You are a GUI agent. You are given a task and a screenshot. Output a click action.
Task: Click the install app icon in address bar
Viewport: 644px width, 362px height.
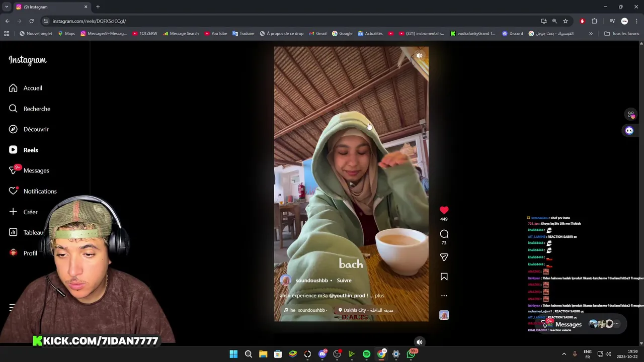pos(544,21)
